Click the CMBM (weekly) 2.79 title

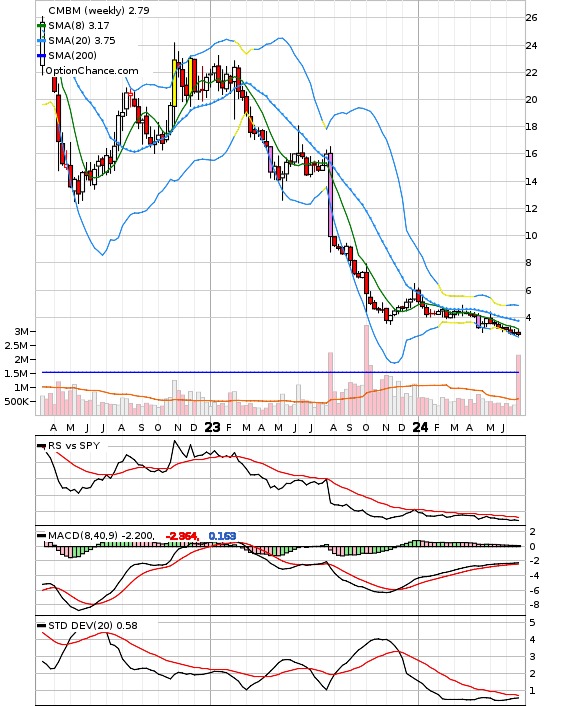point(99,10)
